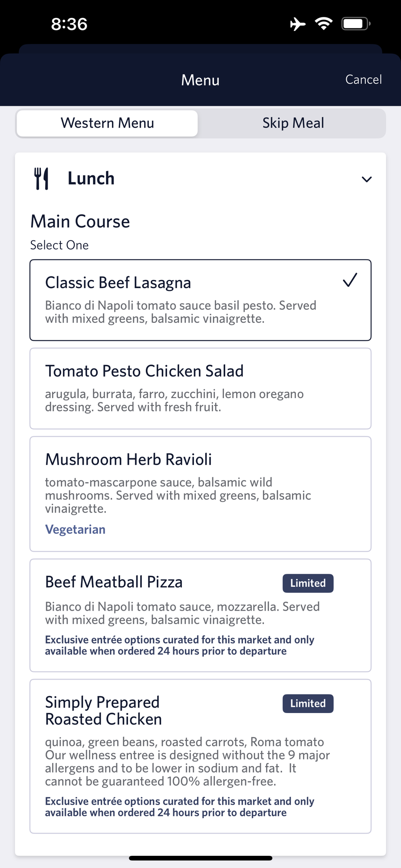The image size is (401, 868).
Task: Tap the Vegetarian label on ravioli
Action: [x=76, y=529]
